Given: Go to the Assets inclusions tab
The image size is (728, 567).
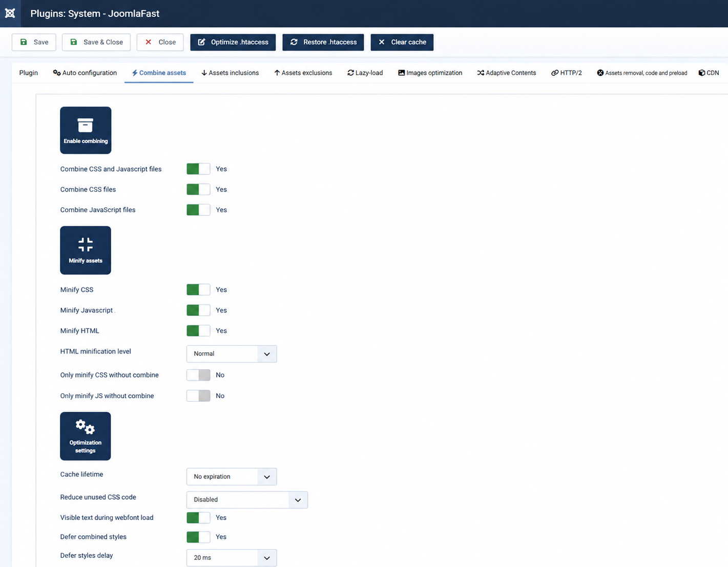Looking at the screenshot, I should (230, 73).
